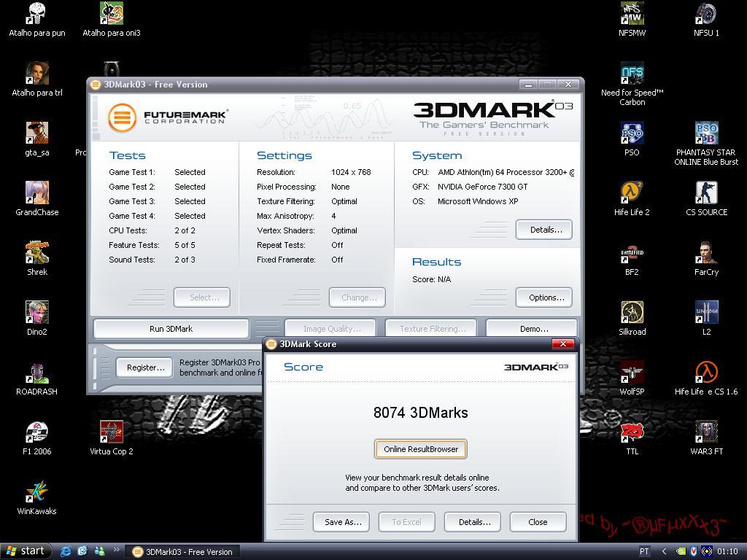The height and width of the screenshot is (560, 747).
Task: Click the Close button in score dialog
Action: 538,522
